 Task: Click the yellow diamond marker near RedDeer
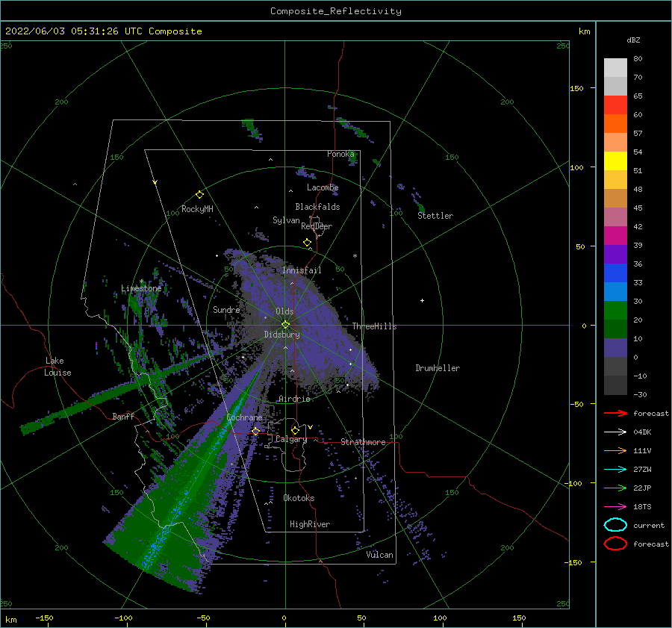[x=307, y=242]
